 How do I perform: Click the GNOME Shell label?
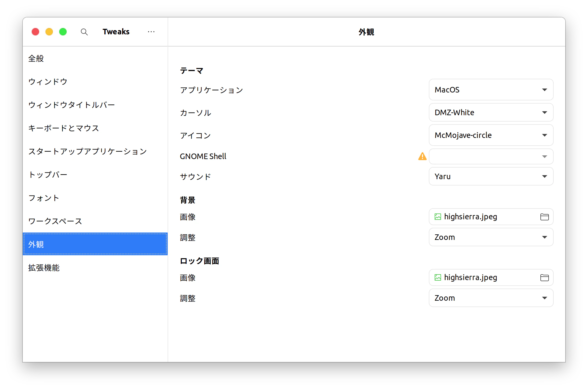pyautogui.click(x=203, y=156)
